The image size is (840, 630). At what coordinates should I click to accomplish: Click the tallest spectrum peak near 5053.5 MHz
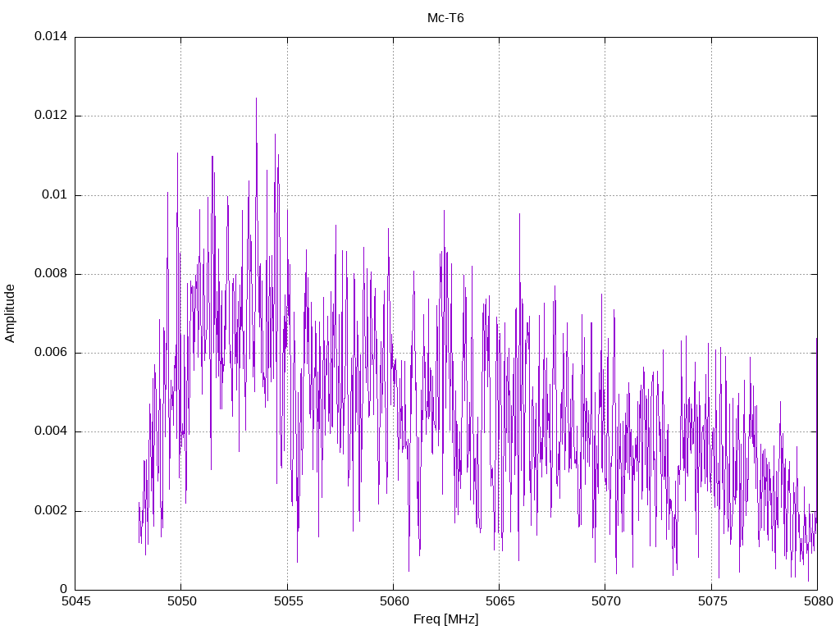(256, 99)
